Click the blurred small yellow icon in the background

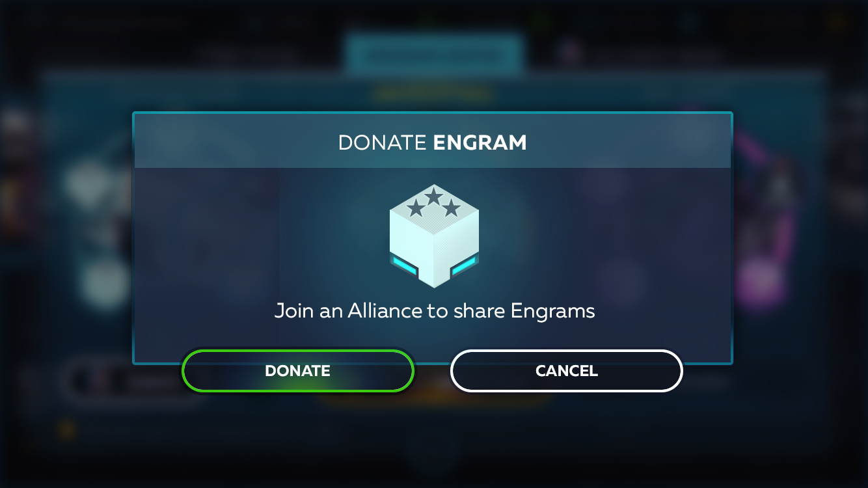pos(66,430)
